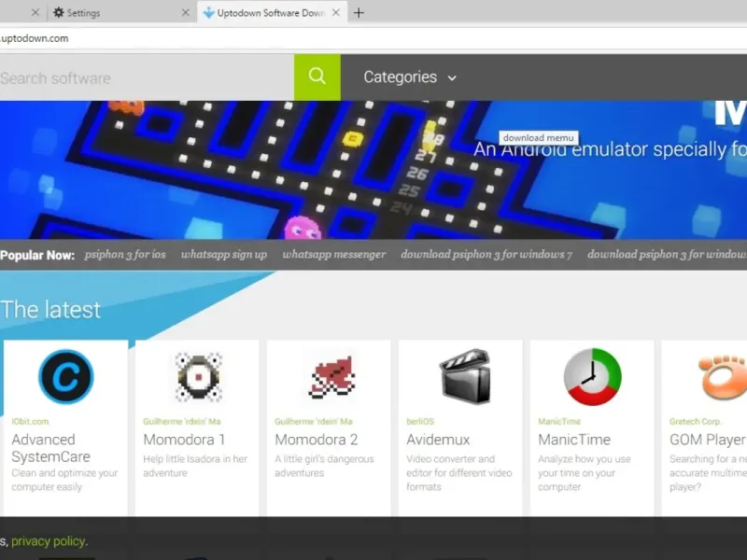The width and height of the screenshot is (747, 560).
Task: Click 'Clean and optimize your computer easily' description
Action: coord(64,480)
